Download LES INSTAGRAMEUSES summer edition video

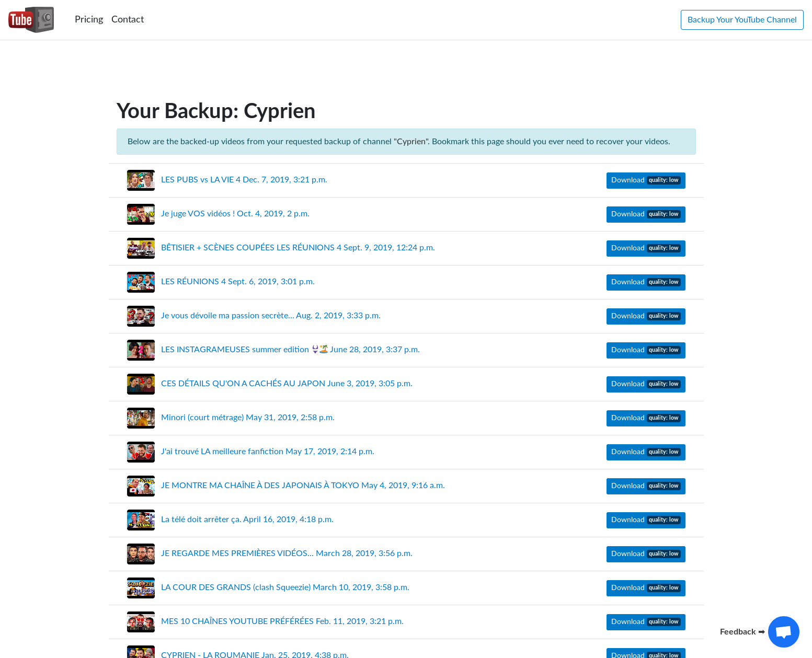pyautogui.click(x=646, y=350)
